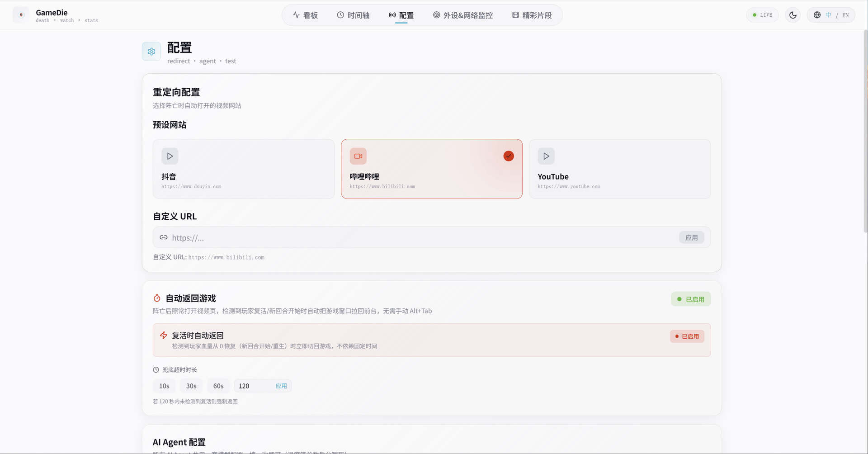Switch language to EN
Screen dimensions: 868x454
pos(845,15)
